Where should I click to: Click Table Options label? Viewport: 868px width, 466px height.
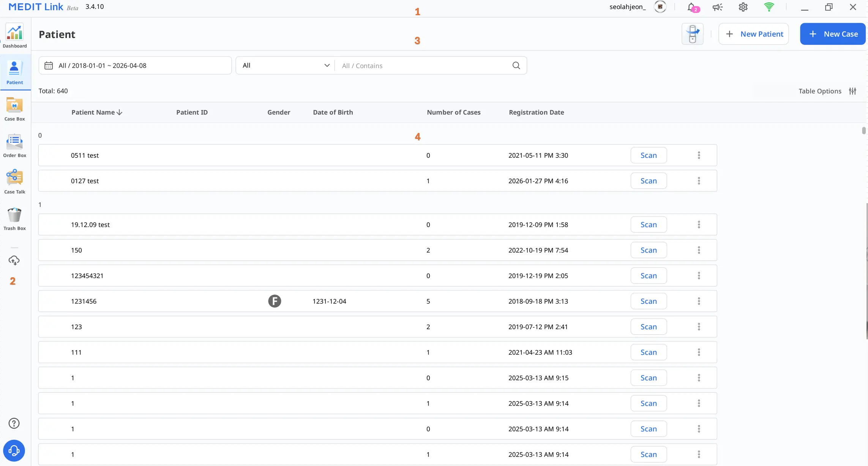point(820,91)
